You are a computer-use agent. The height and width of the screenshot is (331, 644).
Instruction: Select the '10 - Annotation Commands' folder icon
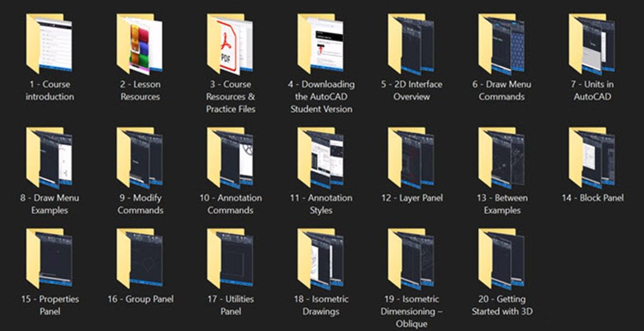[230, 157]
